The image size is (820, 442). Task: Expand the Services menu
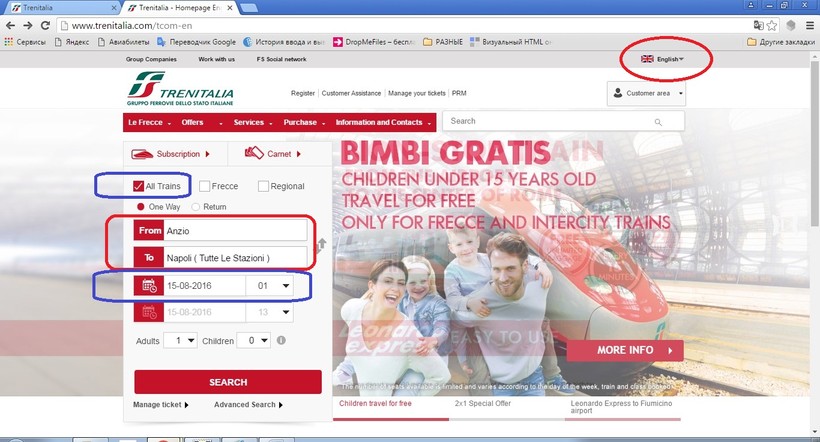[253, 122]
